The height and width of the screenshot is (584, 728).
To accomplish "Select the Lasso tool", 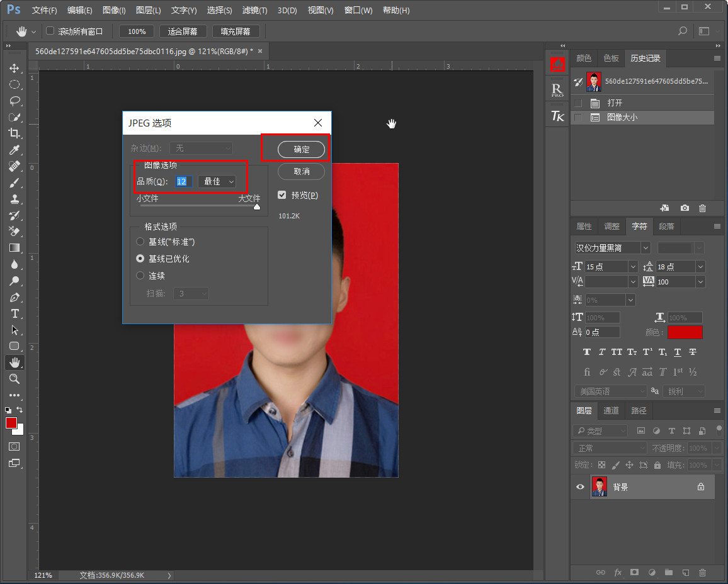I will click(14, 101).
